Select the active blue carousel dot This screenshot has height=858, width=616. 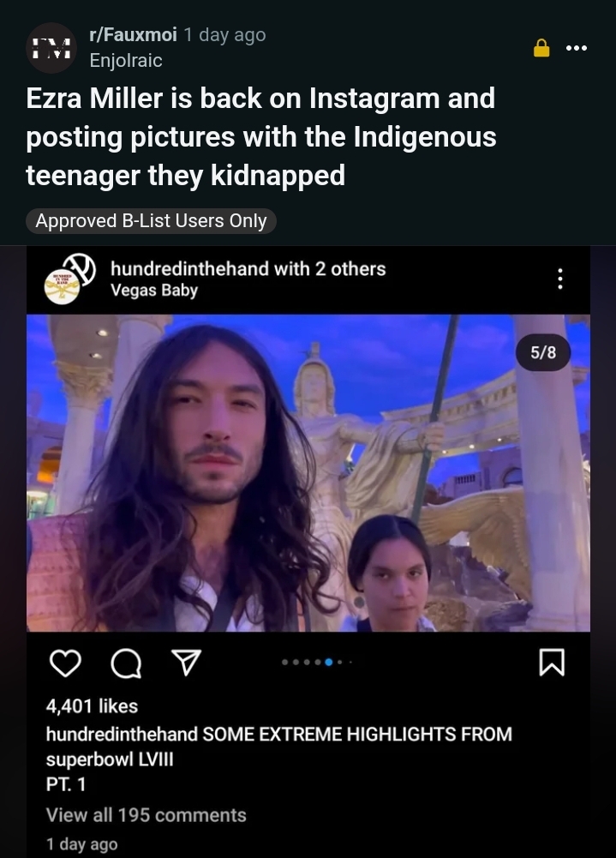click(329, 662)
